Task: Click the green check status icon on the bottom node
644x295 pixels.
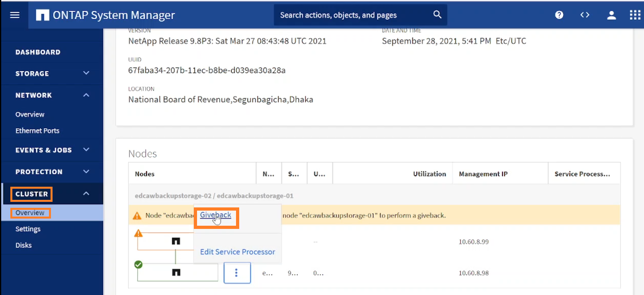Action: click(139, 264)
